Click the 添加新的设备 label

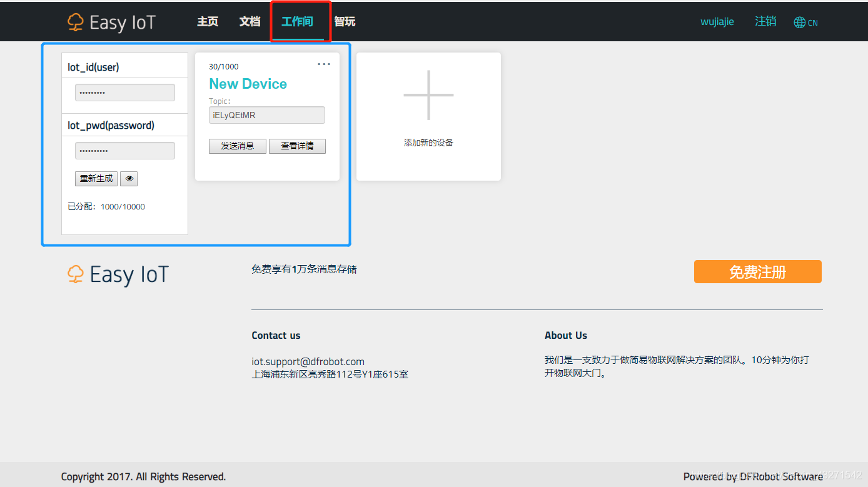[x=428, y=143]
